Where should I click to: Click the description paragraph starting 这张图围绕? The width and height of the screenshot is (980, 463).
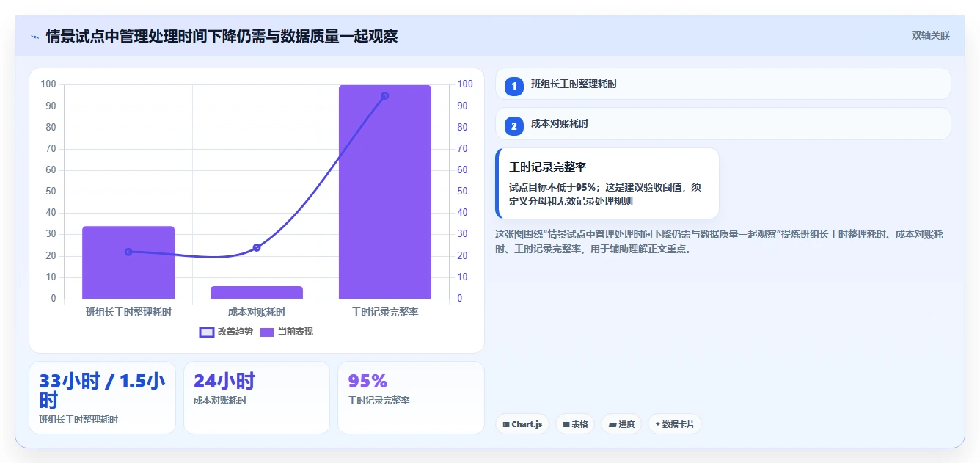(719, 241)
